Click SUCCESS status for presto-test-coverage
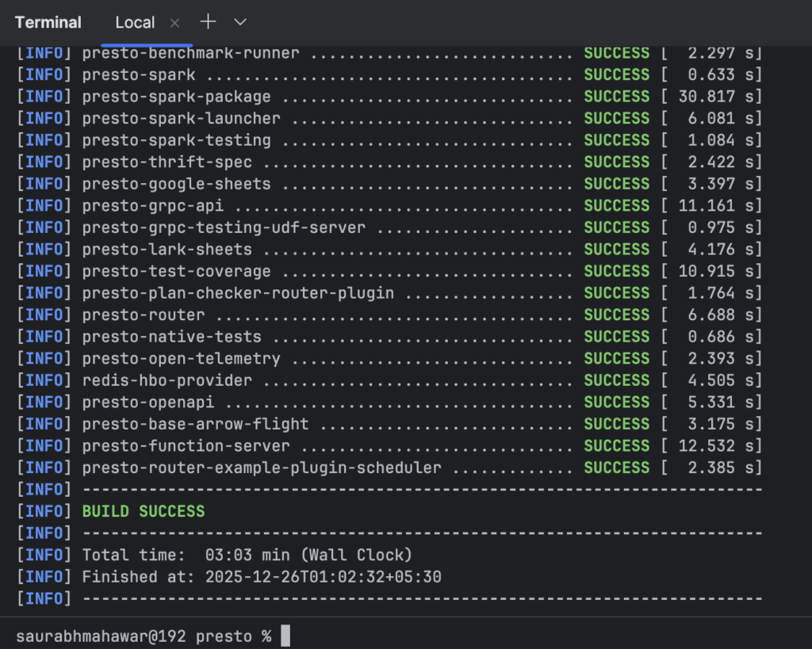 [616, 271]
